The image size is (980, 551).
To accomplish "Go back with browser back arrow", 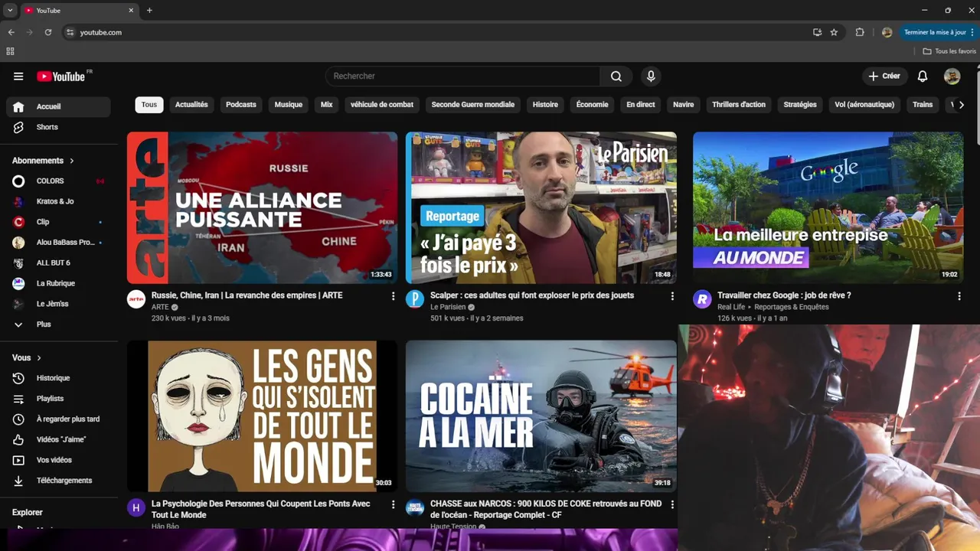I will [x=11, y=32].
